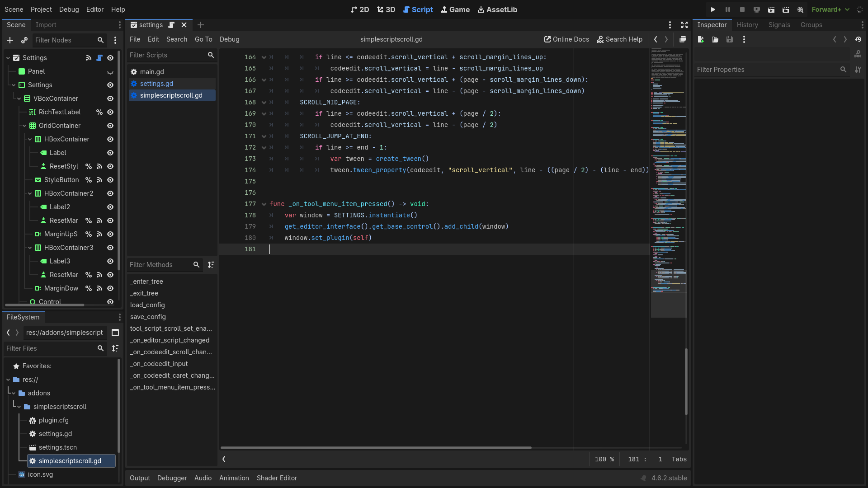Open Online Docs link
This screenshot has height=488, width=868.
point(566,39)
